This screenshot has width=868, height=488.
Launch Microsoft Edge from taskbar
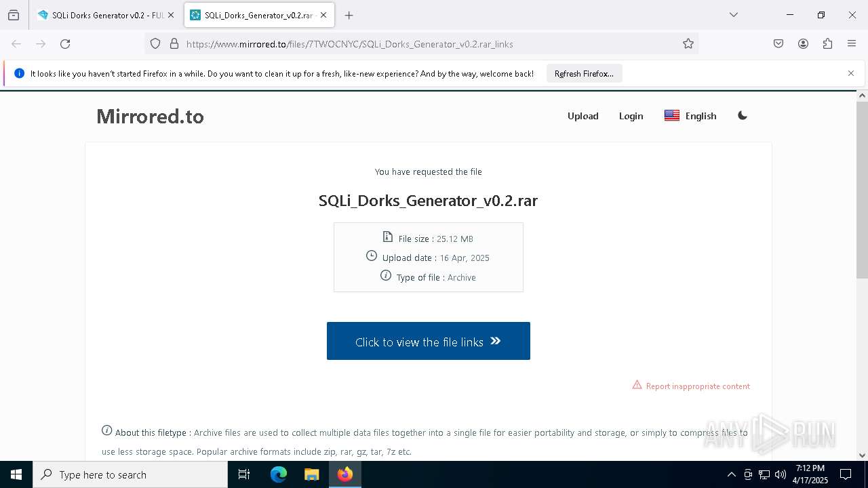279,474
